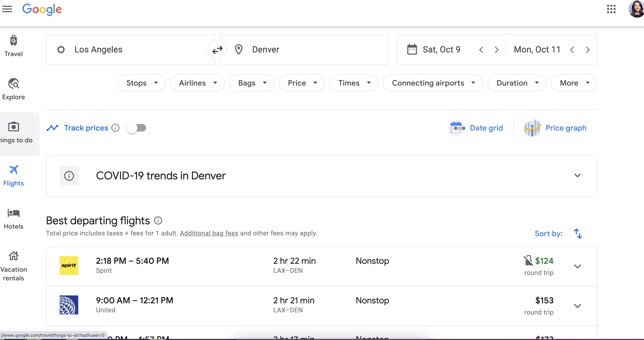Go to previous return date before Oct 11

(572, 50)
